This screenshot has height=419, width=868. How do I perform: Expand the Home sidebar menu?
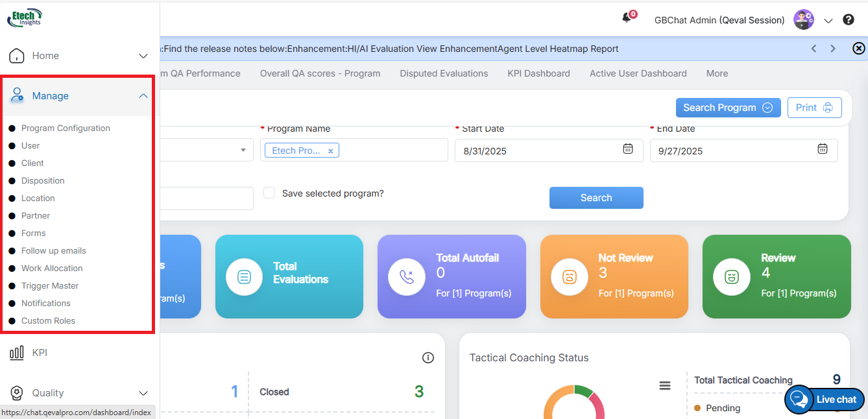[143, 56]
